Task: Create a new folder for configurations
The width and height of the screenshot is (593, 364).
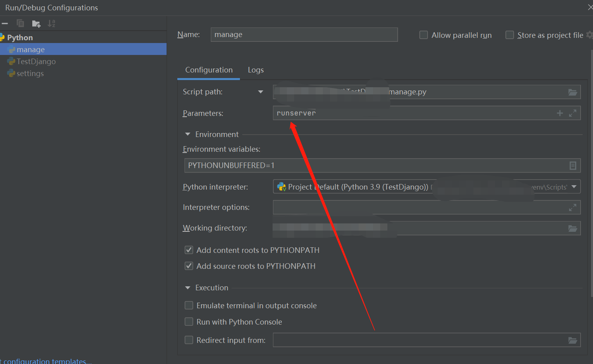Action: coord(36,23)
